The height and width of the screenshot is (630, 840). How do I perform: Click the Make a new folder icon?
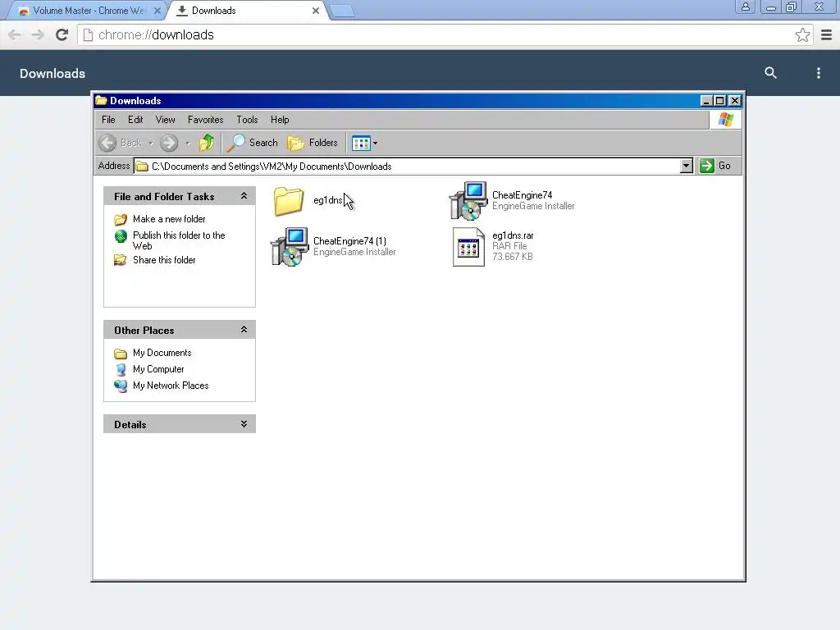point(121,219)
